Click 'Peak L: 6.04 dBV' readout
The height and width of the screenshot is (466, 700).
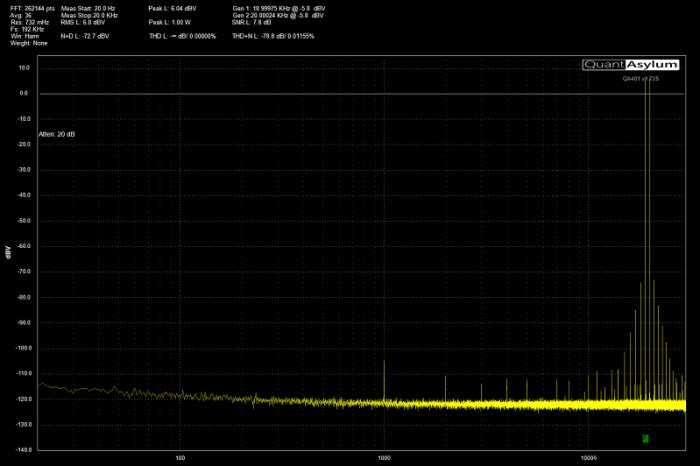pos(172,8)
